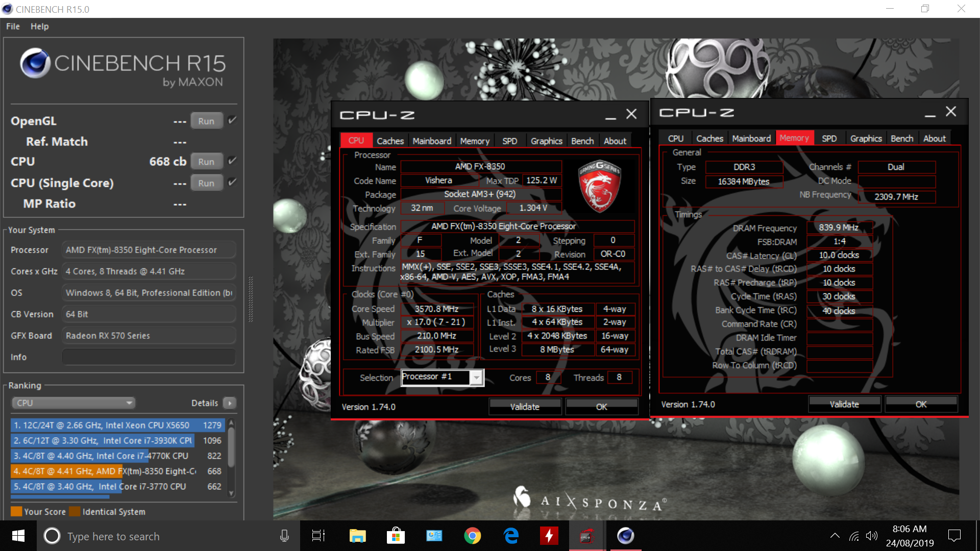Viewport: 980px width, 551px height.
Task: Open Mainboard tab in left CPU-Z window
Action: [x=432, y=141]
